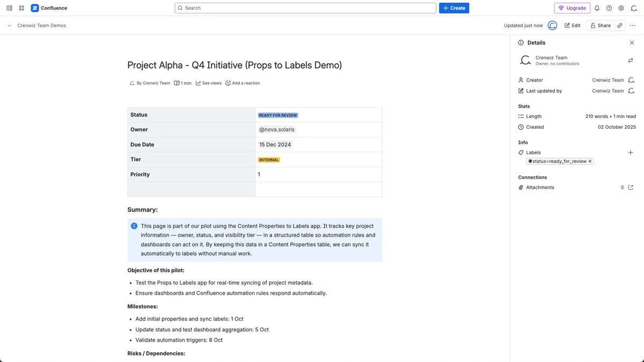Open the help question mark icon
The image size is (644, 362).
point(609,8)
